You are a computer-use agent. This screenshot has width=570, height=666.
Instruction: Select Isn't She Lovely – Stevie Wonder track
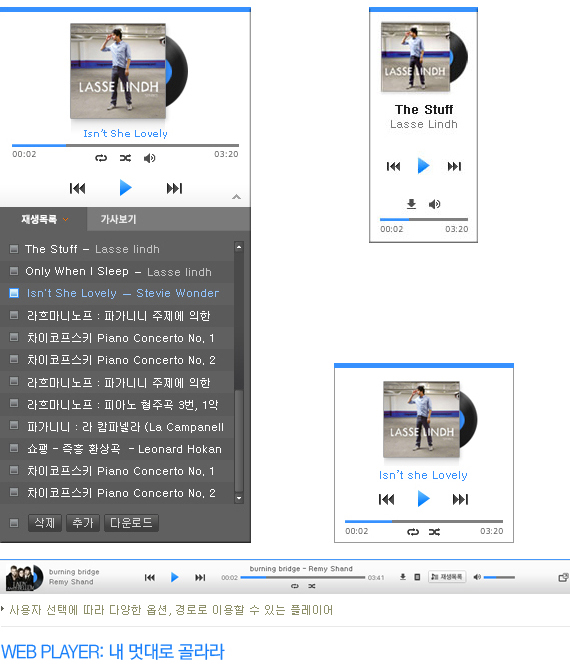pyautogui.click(x=123, y=293)
